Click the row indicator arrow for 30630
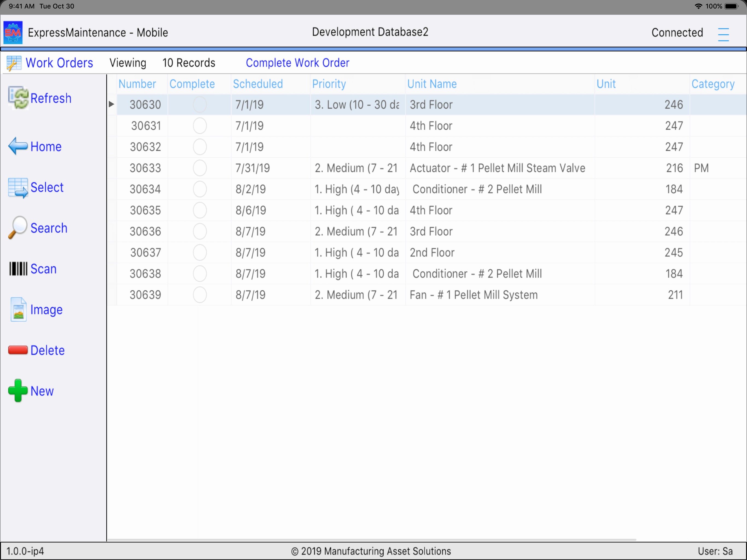 pyautogui.click(x=112, y=104)
